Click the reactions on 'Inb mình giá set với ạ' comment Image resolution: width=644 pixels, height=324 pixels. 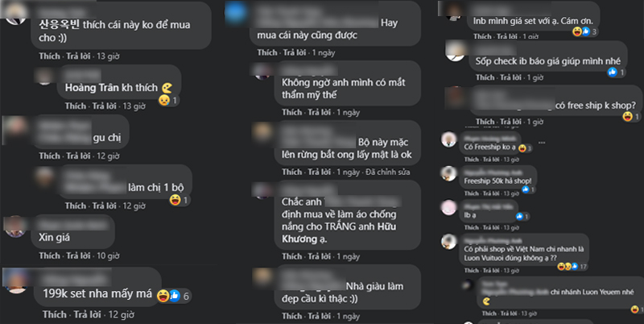585,31
